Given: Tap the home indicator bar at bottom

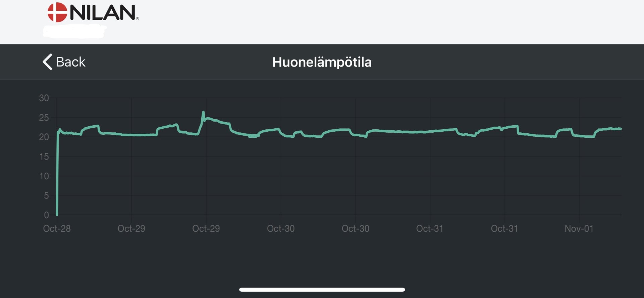Looking at the screenshot, I should [322, 290].
